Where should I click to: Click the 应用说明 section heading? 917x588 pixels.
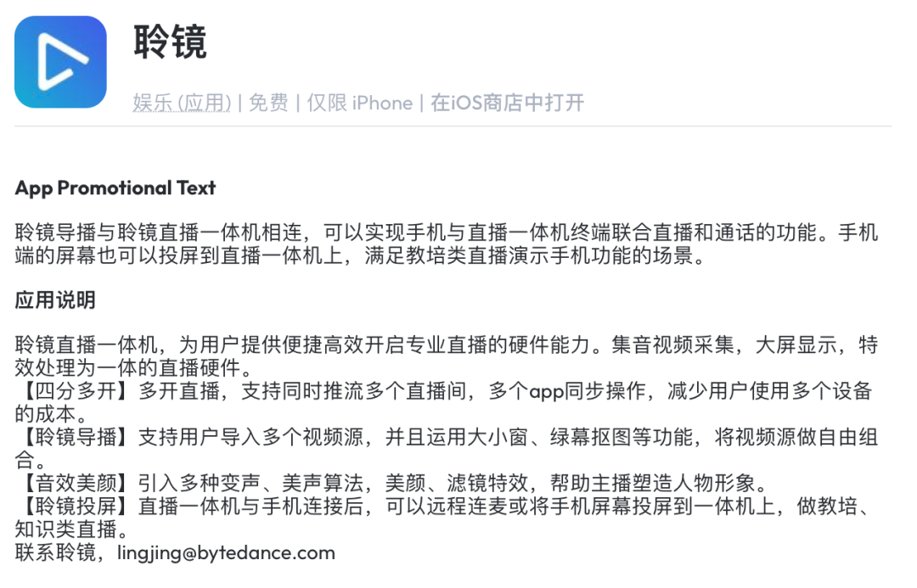tap(55, 300)
